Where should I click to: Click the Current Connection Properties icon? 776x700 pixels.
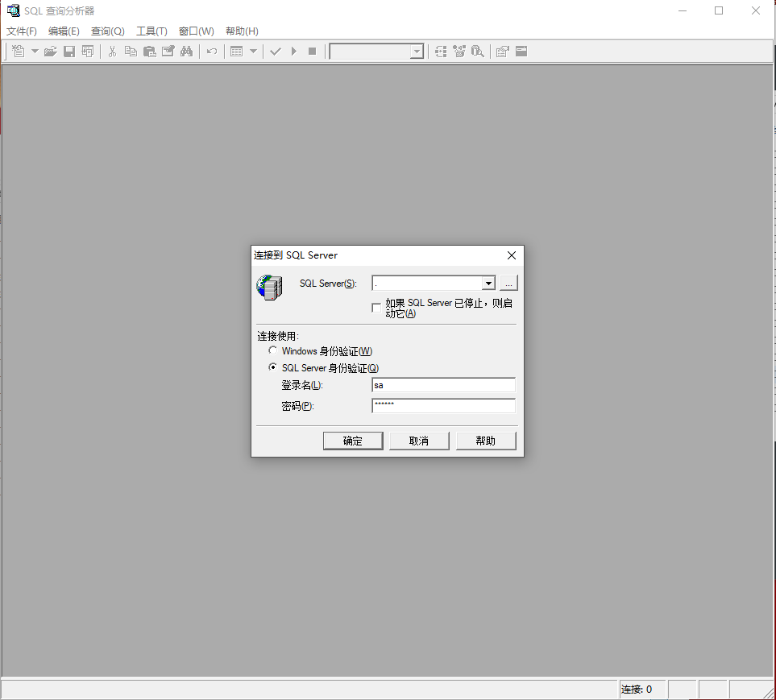click(x=501, y=51)
